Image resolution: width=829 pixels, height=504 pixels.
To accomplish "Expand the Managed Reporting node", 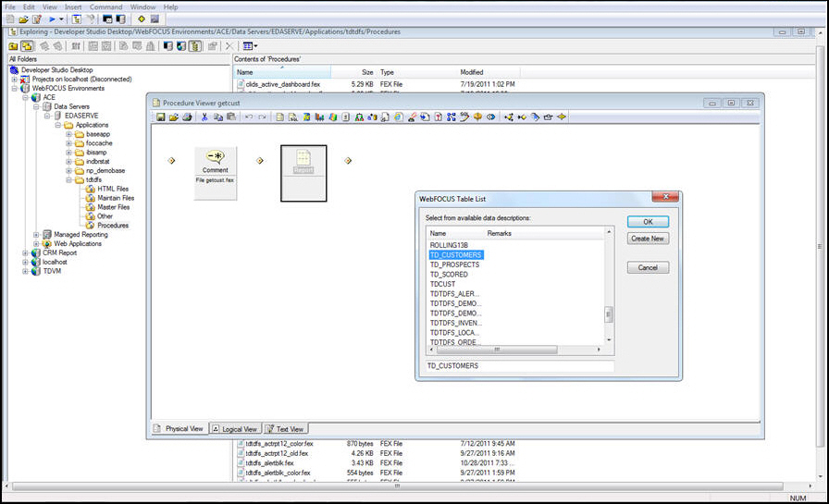I will (36, 235).
